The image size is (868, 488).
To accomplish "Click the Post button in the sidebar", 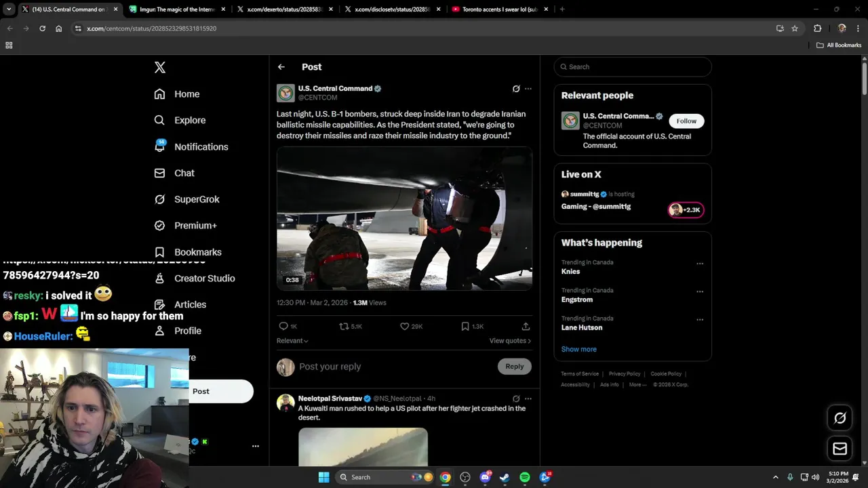I will [220, 391].
